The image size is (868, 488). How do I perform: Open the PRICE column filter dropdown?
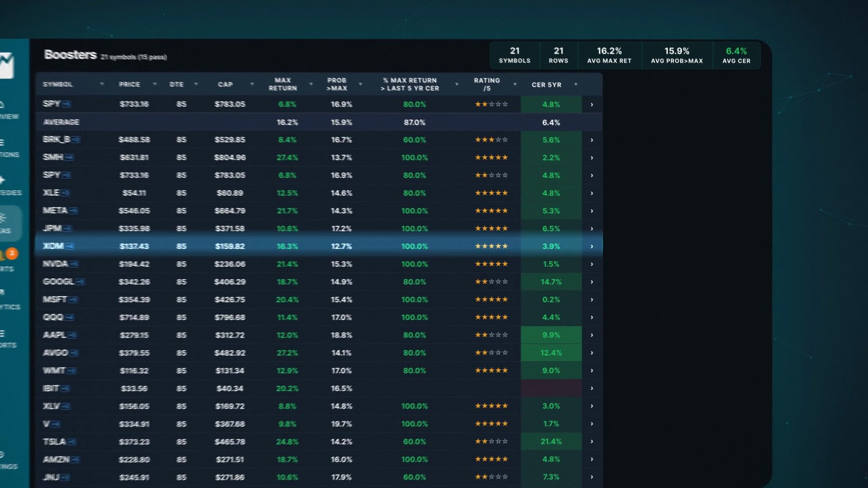(x=155, y=85)
